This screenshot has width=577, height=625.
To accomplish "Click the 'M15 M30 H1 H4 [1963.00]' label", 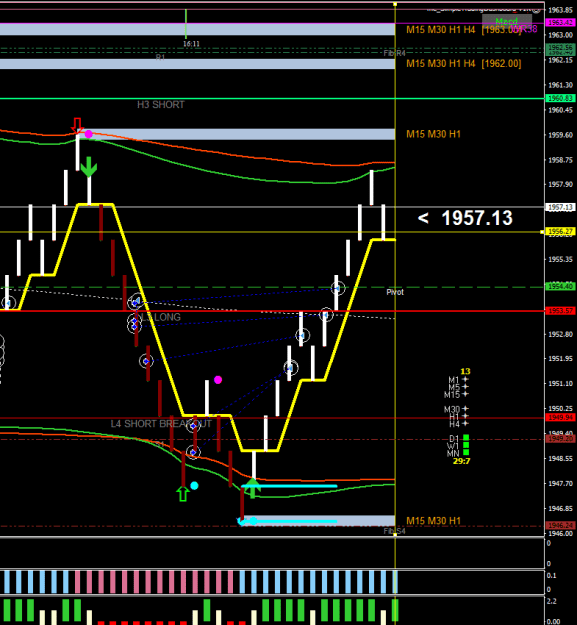I will pos(464,29).
